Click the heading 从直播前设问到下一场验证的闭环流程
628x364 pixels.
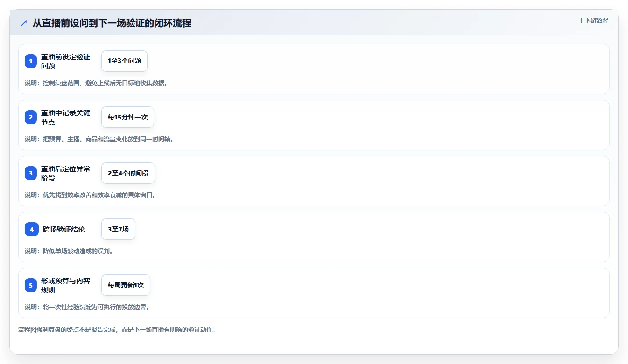[112, 23]
